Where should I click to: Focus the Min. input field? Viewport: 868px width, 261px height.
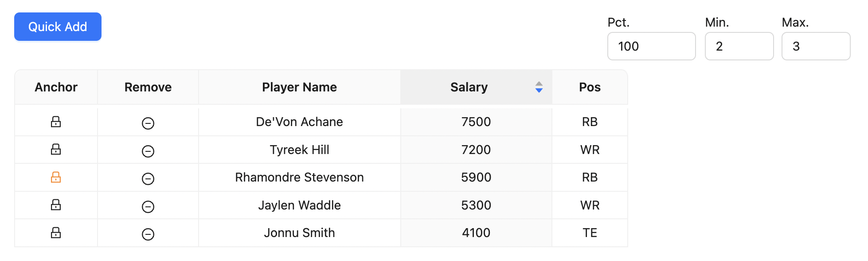click(739, 46)
